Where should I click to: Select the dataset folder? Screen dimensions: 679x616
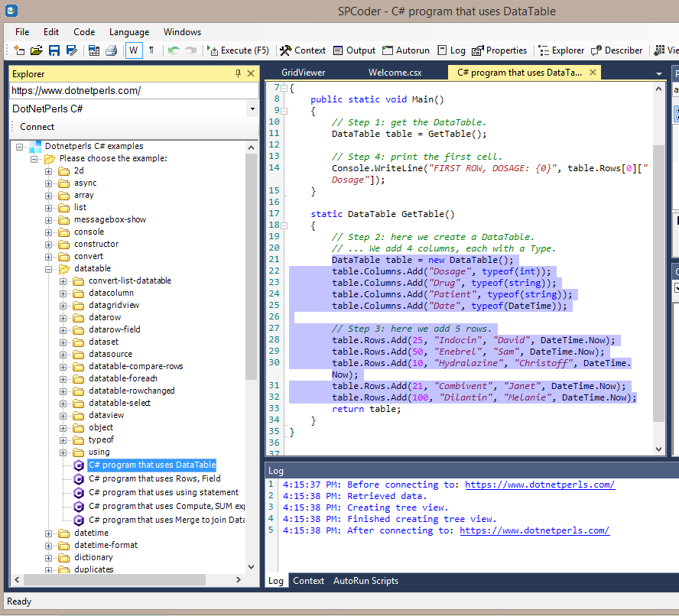coord(103,342)
